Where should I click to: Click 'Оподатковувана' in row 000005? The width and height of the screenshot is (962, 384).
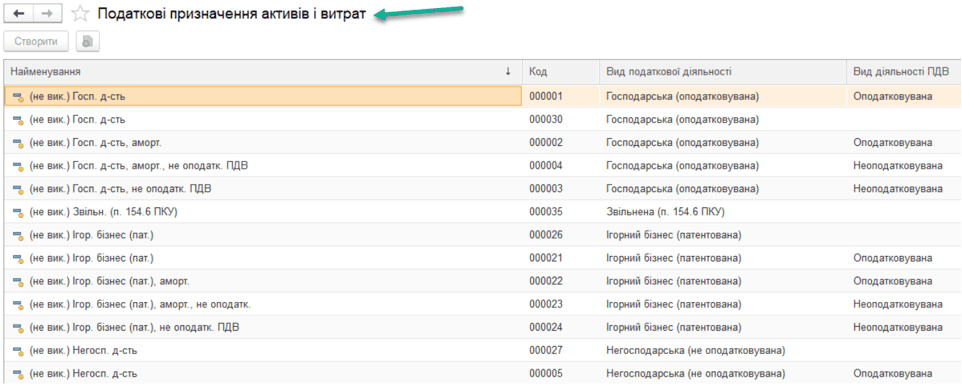click(893, 374)
